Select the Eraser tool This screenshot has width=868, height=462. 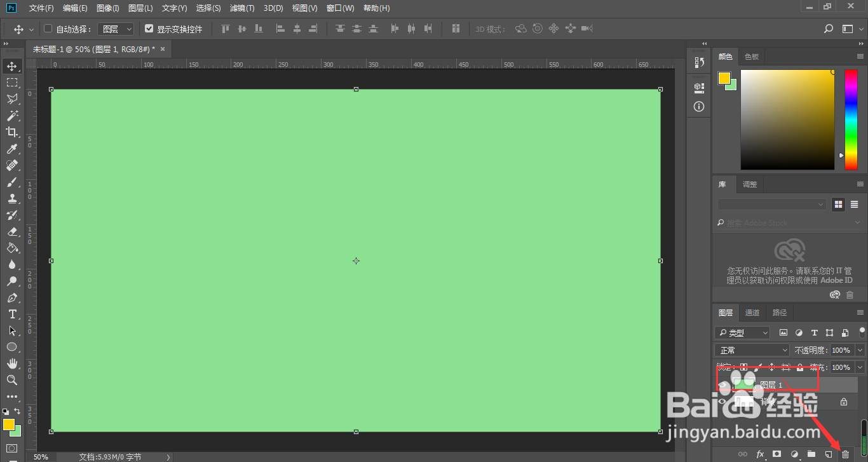tap(12, 231)
